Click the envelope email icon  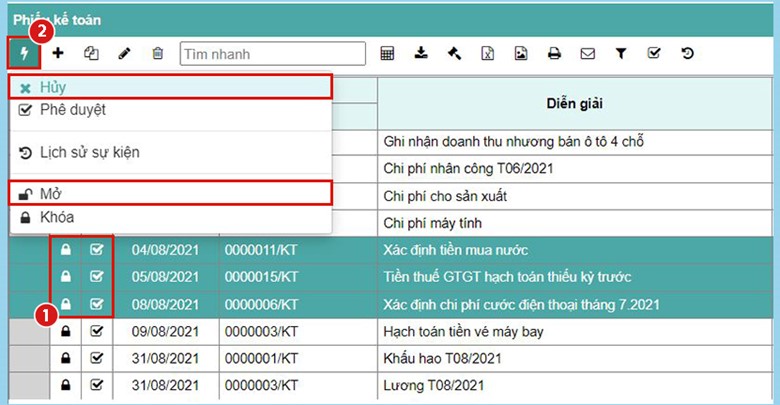coord(587,53)
